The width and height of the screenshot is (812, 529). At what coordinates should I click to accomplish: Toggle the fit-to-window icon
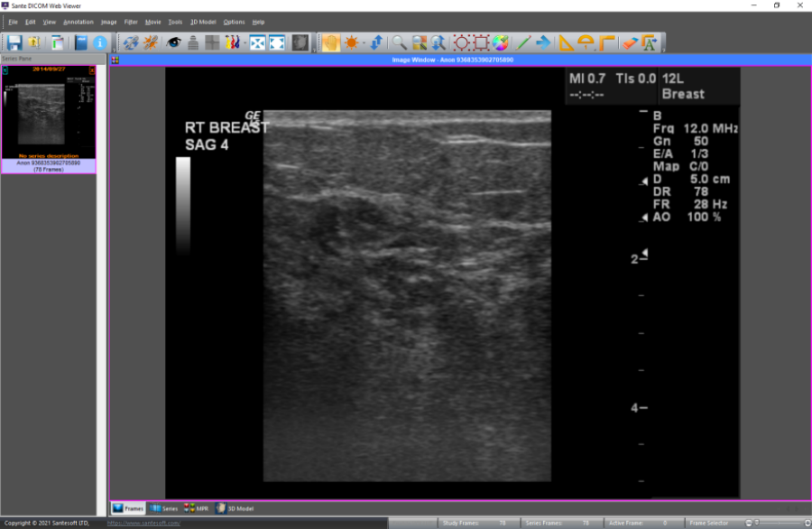(257, 42)
